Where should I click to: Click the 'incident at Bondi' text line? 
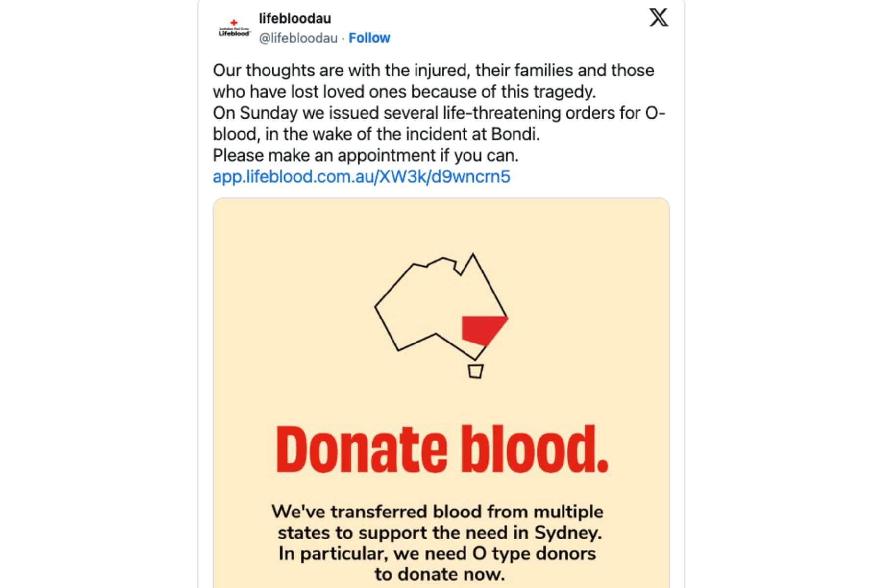376,134
